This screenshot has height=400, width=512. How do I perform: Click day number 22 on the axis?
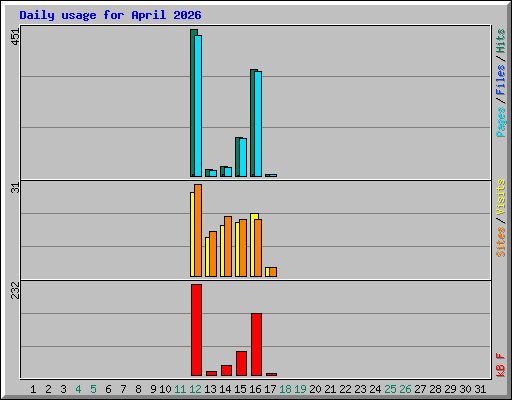click(x=345, y=389)
